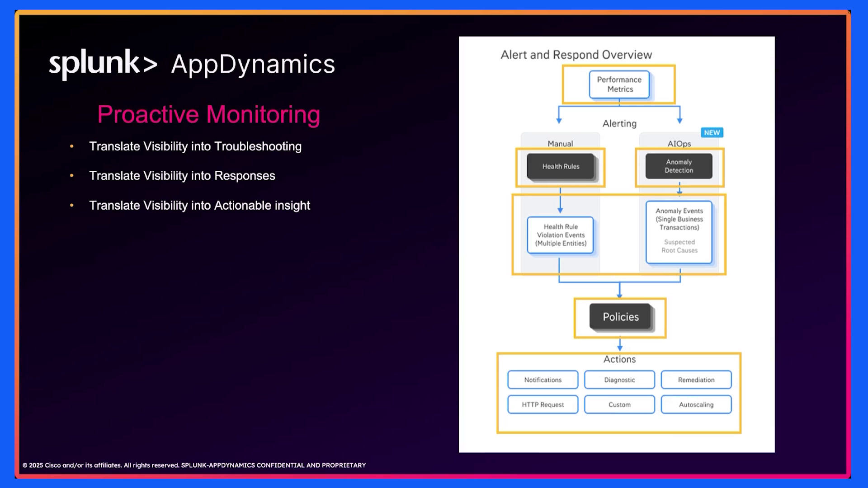
Task: Click the Policies block
Action: click(620, 317)
